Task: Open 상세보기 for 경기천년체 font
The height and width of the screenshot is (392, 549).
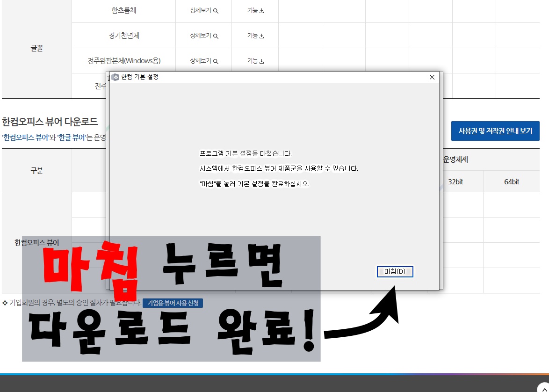Action: [x=204, y=36]
